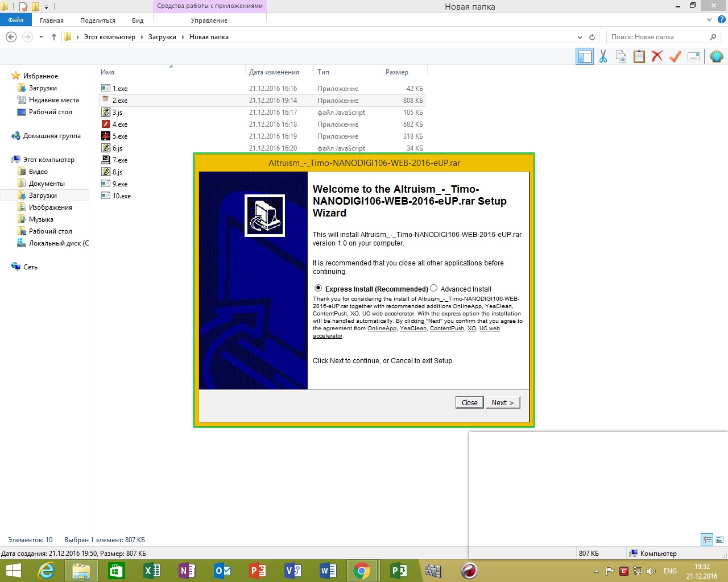Open the 'Главная' ribbon tab
This screenshot has width=728, height=582.
point(52,20)
